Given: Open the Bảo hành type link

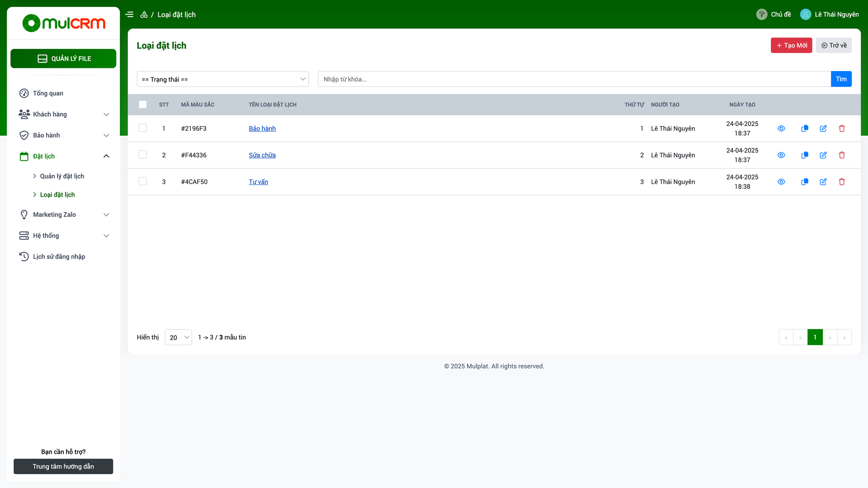Looking at the screenshot, I should pos(262,128).
